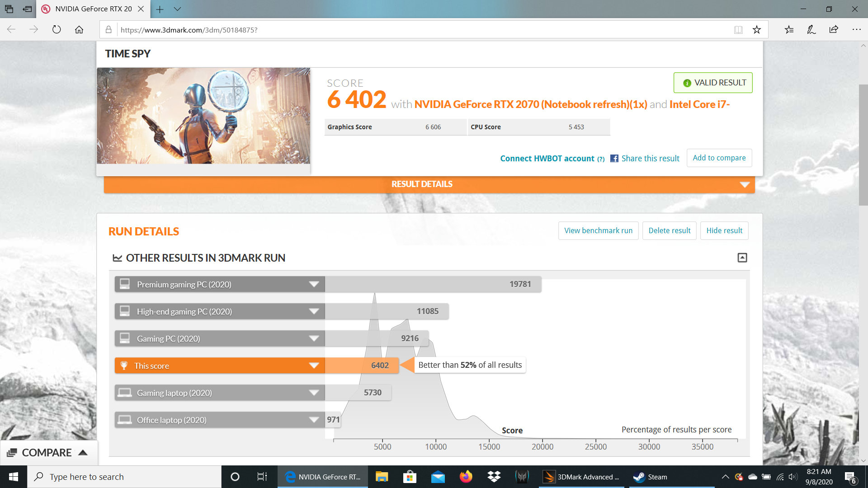
Task: Open the favorites hub icon
Action: [x=789, y=30]
